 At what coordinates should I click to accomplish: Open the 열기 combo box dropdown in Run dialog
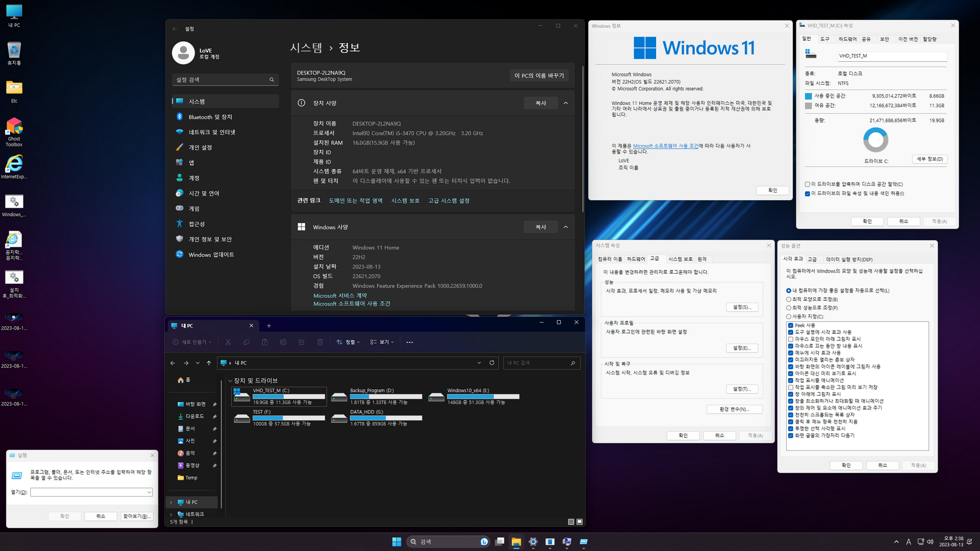click(149, 492)
